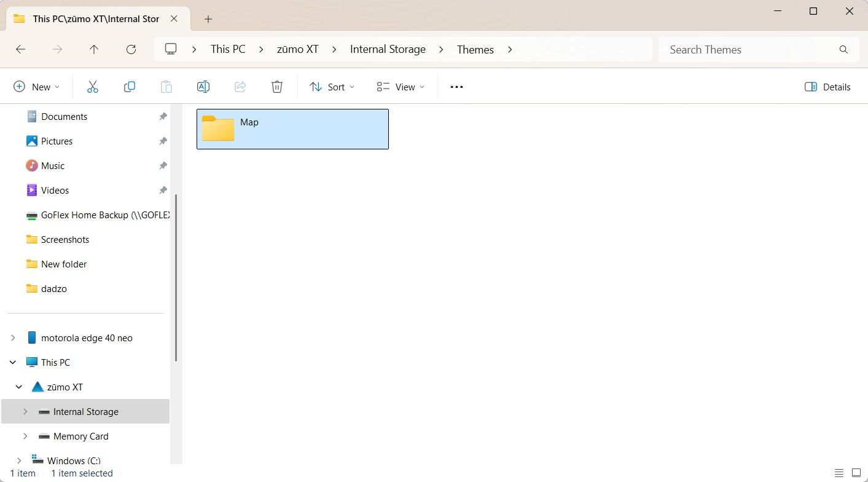Switch to large thumbnails view in status bar
The image size is (868, 482).
click(x=858, y=473)
